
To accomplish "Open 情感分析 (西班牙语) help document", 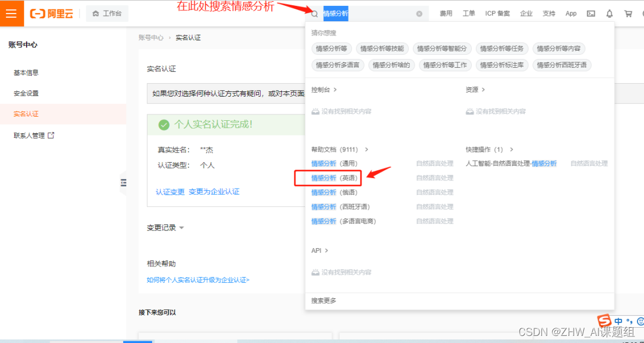I will tap(340, 207).
